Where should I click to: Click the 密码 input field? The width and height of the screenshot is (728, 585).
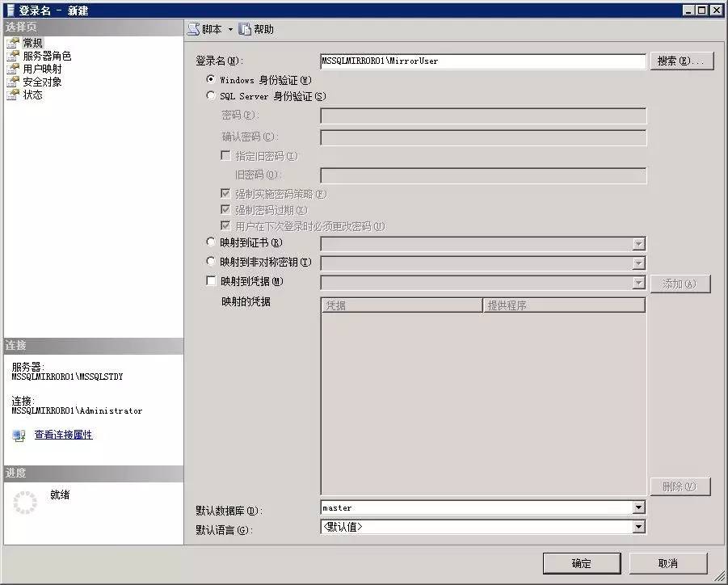(x=483, y=116)
